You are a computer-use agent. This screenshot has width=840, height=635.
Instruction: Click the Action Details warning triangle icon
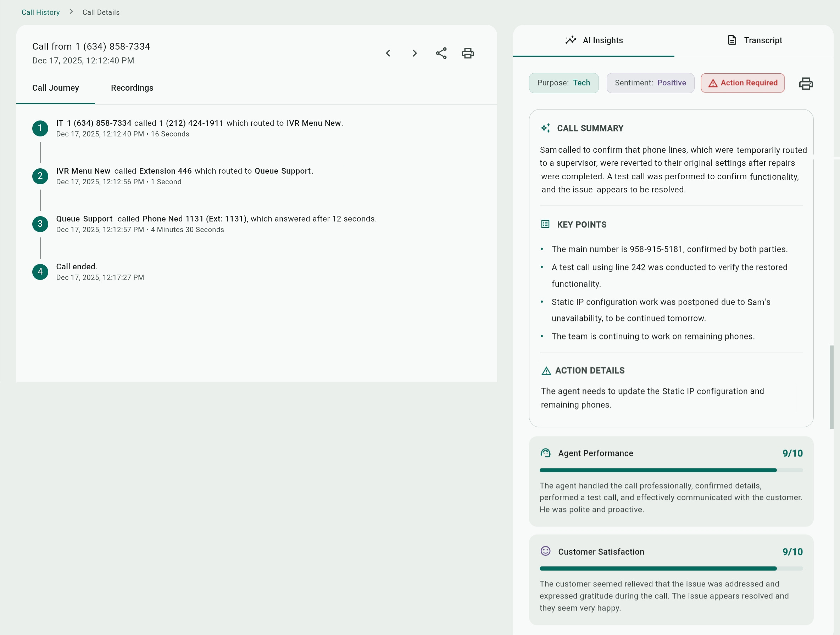click(546, 371)
